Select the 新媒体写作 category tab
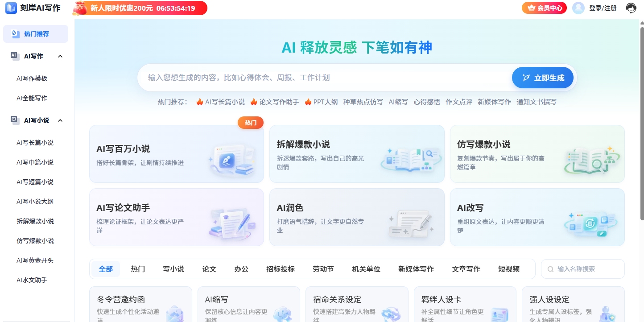This screenshot has width=644, height=322. tap(416, 269)
